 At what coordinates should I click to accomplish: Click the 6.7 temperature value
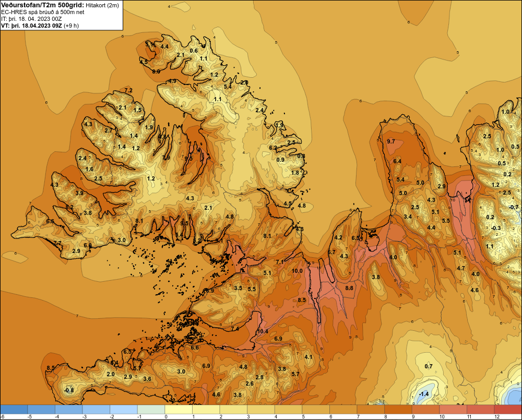[332, 253]
